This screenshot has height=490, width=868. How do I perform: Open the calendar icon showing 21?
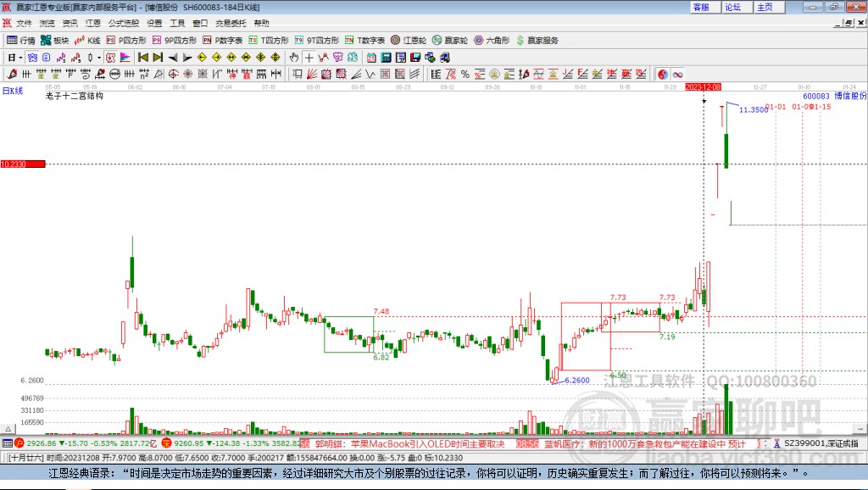(371, 57)
